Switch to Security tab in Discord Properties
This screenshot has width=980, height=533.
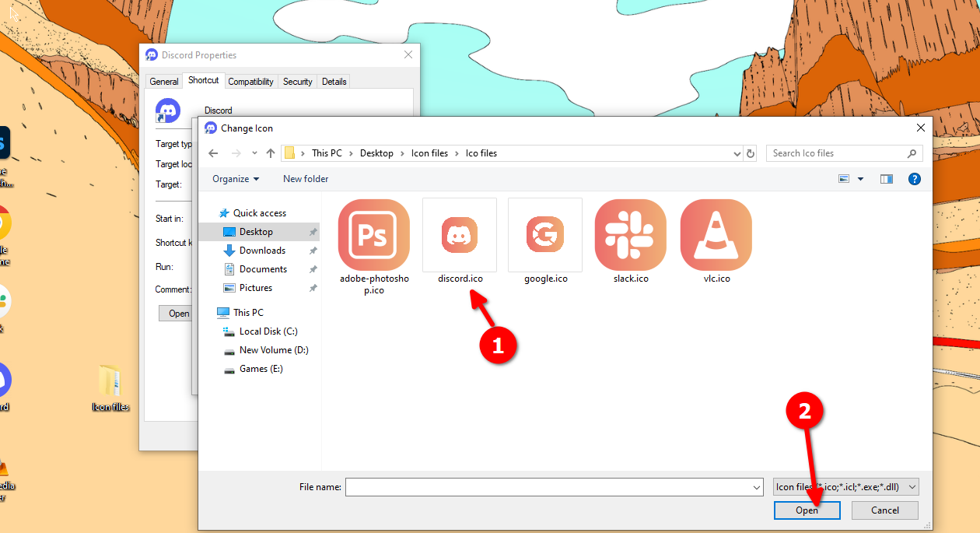[x=297, y=82]
